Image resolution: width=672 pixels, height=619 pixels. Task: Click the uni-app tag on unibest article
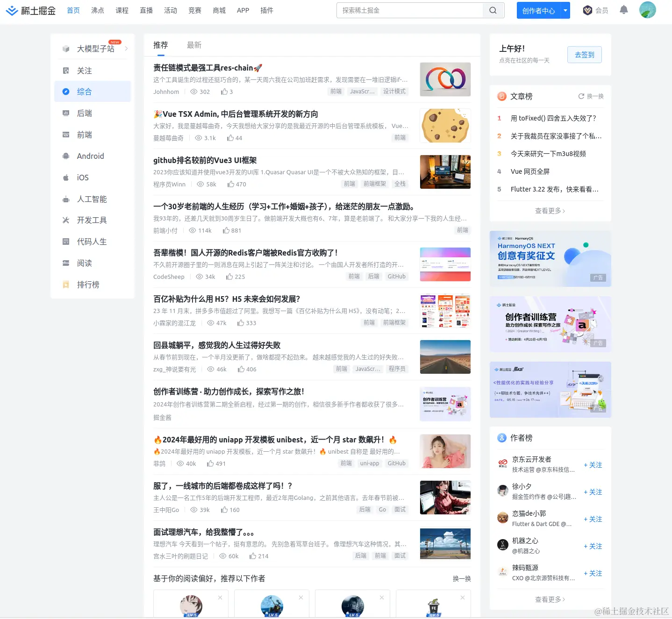pyautogui.click(x=370, y=463)
